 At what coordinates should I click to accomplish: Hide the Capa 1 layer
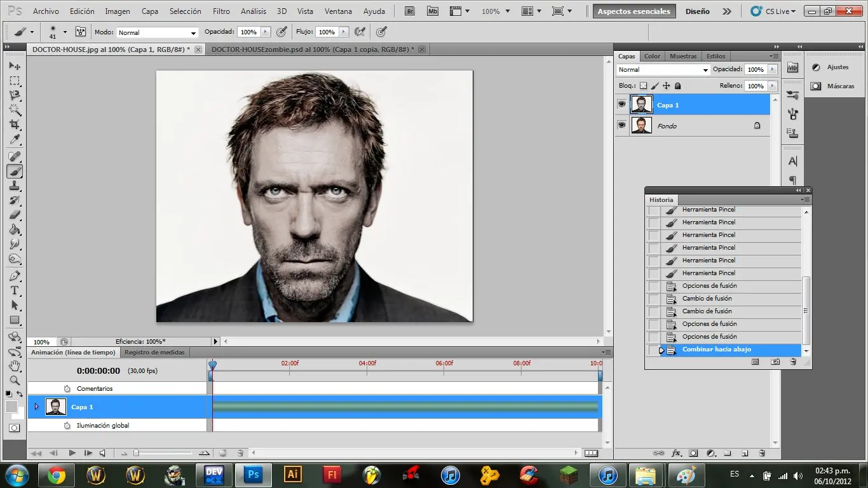[621, 105]
